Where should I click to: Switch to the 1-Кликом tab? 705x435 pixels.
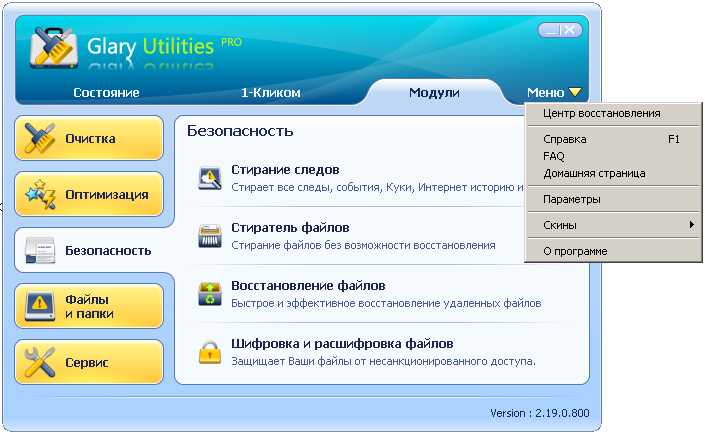(x=271, y=93)
